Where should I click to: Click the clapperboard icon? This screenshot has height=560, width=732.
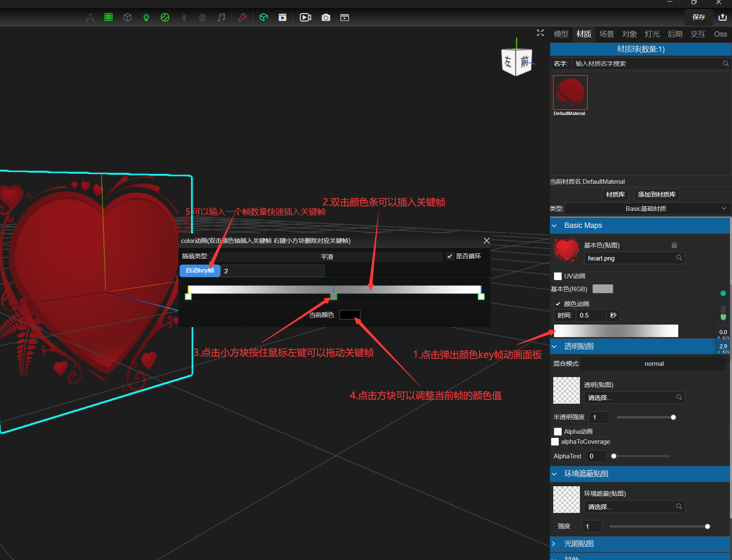(345, 17)
